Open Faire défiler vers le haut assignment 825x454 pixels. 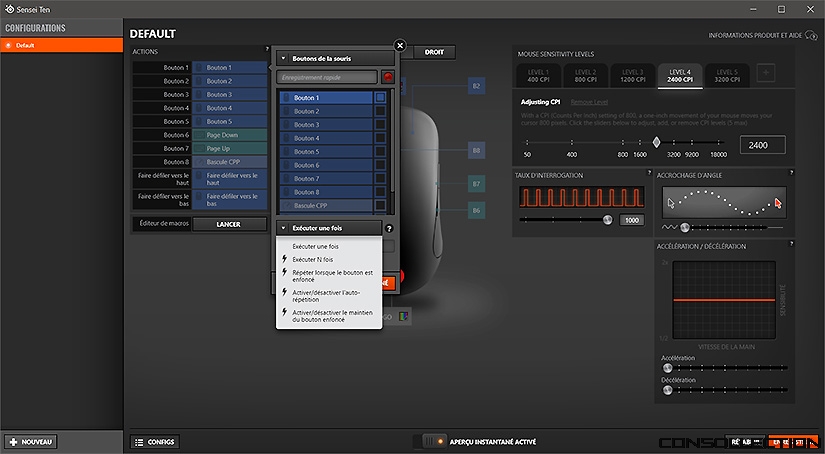point(229,179)
